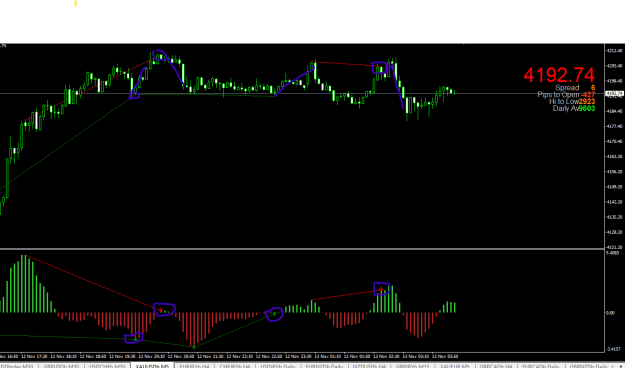Click the current price marker on price axis
The image size is (625, 368).
pyautogui.click(x=614, y=94)
